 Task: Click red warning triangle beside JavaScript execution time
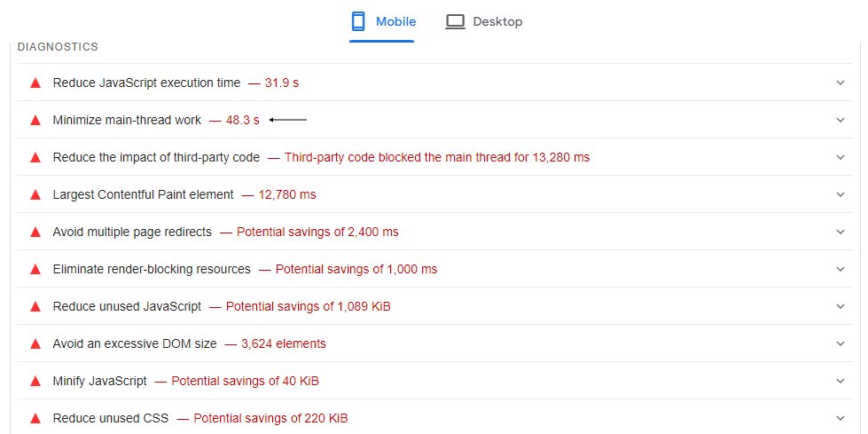click(x=35, y=83)
